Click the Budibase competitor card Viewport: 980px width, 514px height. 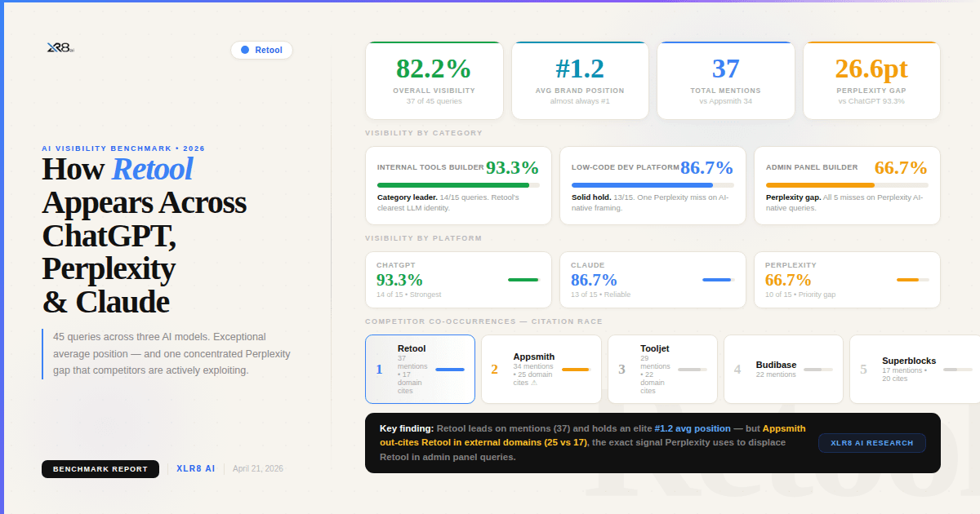click(x=782, y=369)
